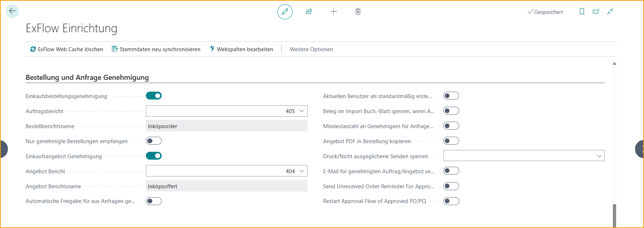Open the Weitere Optionen menu

point(311,49)
